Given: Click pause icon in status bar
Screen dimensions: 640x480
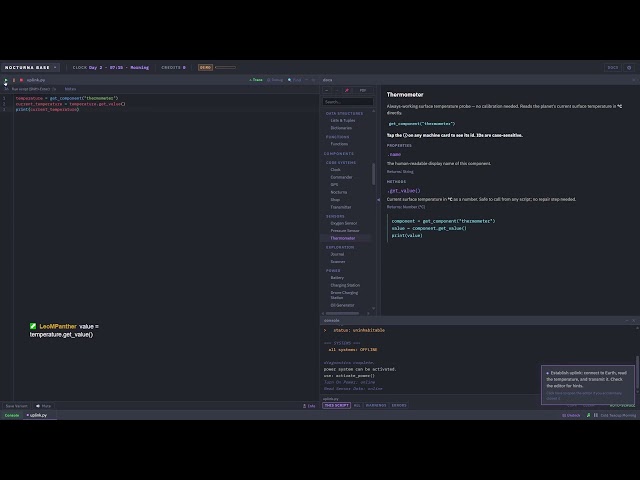Looking at the screenshot, I should coord(596,416).
